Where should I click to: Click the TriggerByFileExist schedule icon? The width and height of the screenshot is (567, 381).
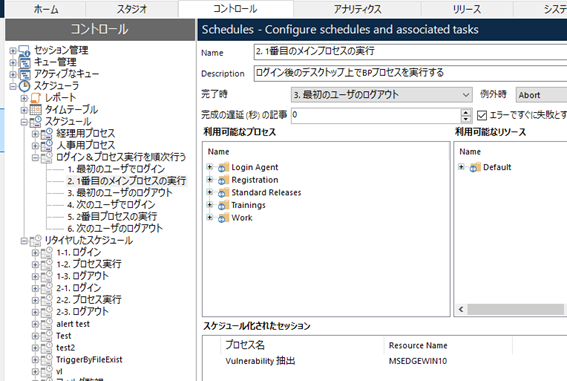coord(47,360)
